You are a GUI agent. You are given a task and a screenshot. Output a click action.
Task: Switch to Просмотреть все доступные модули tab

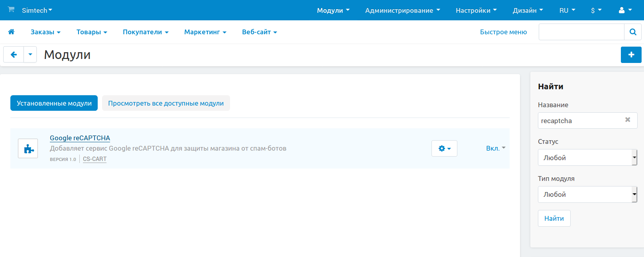coord(166,103)
